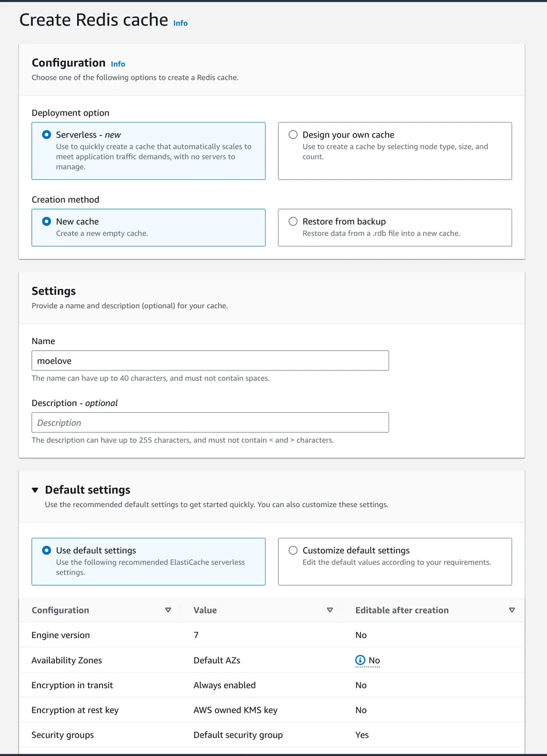Image resolution: width=547 pixels, height=756 pixels.
Task: Click the Name input field
Action: pos(210,361)
